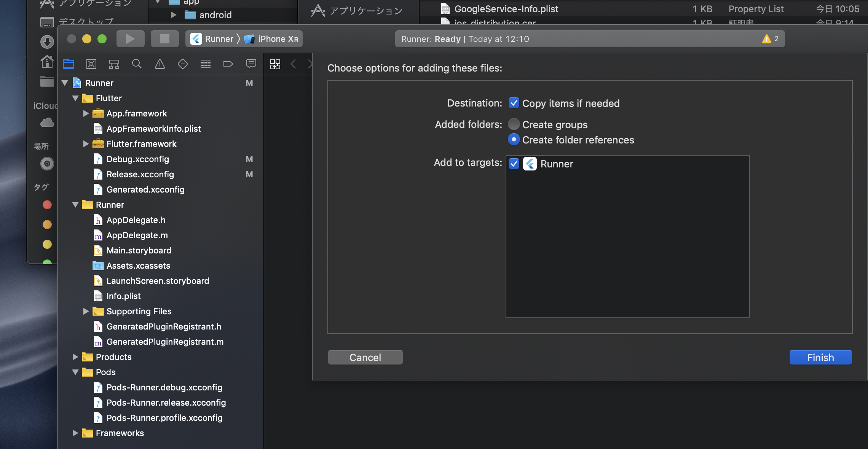This screenshot has height=449, width=868.
Task: Expand the Products folder
Action: (75, 357)
